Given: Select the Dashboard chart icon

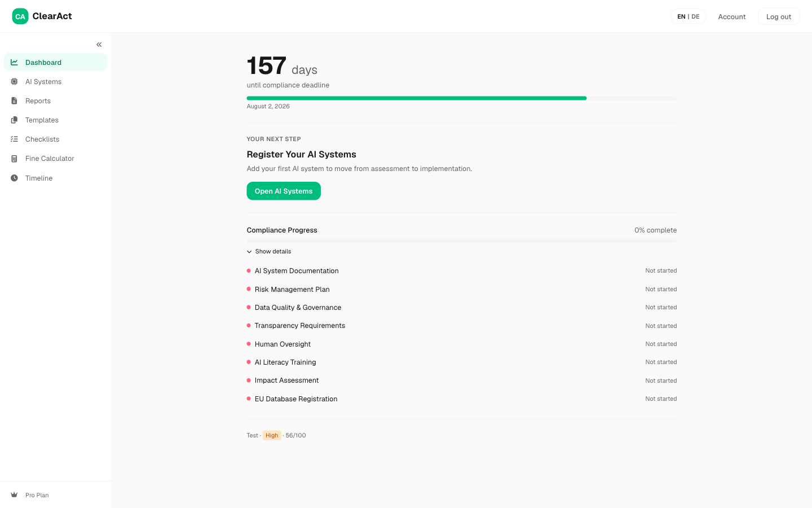Looking at the screenshot, I should [x=14, y=62].
